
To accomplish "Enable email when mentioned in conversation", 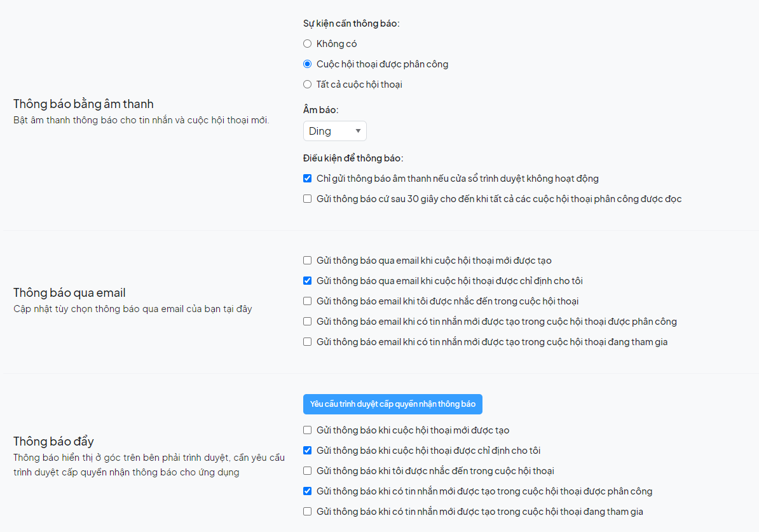I will [x=308, y=301].
